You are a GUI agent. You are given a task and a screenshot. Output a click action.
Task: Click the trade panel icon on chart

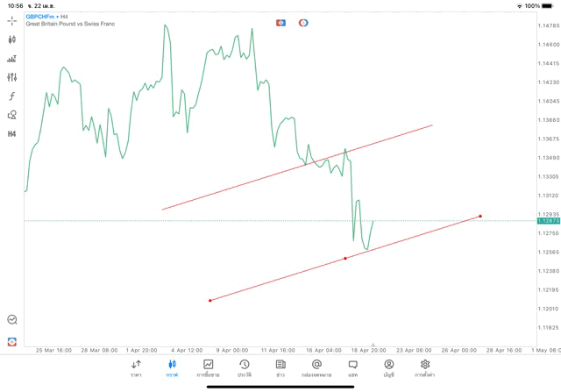tap(280, 23)
